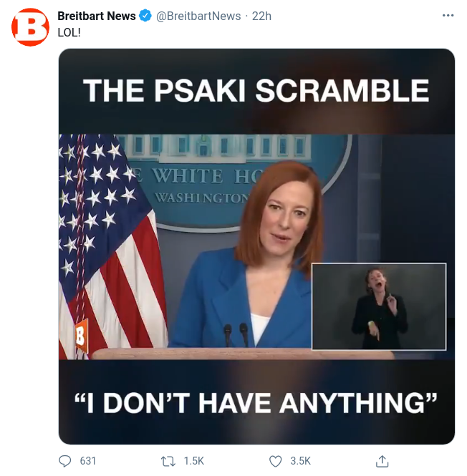The width and height of the screenshot is (467, 476).
Task: Like the tweet with the heart icon
Action: tap(276, 461)
